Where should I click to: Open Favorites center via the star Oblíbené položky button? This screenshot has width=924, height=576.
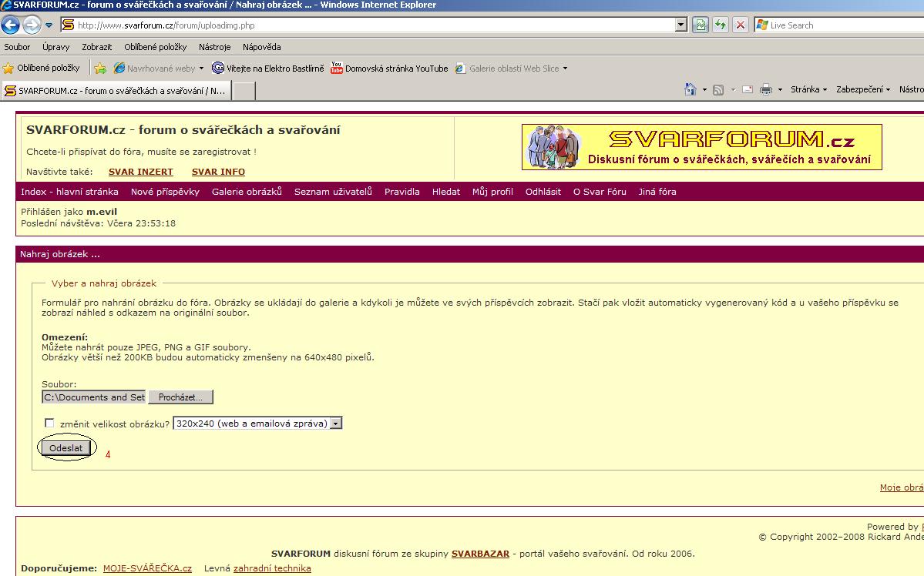(x=42, y=69)
